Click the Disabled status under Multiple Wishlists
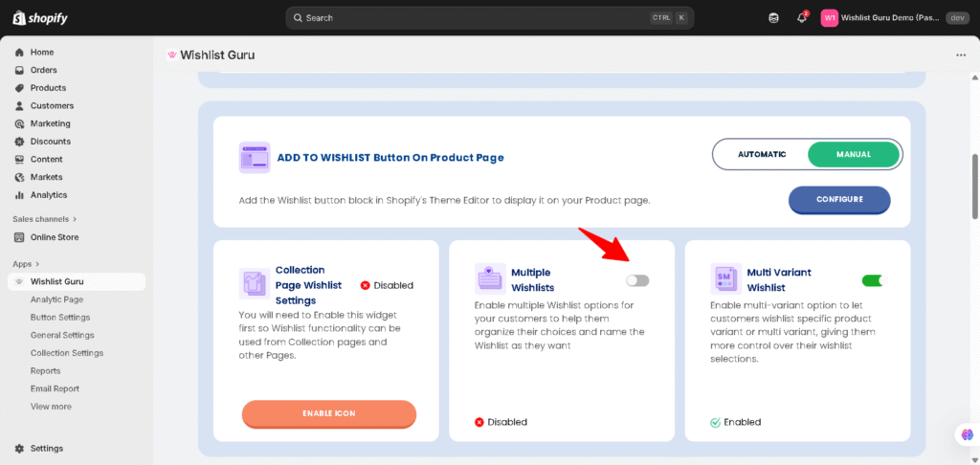Image resolution: width=980 pixels, height=465 pixels. (501, 422)
